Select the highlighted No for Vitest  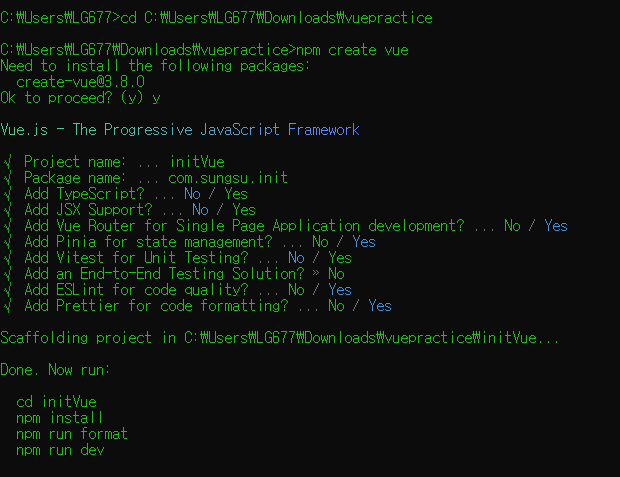coord(297,258)
